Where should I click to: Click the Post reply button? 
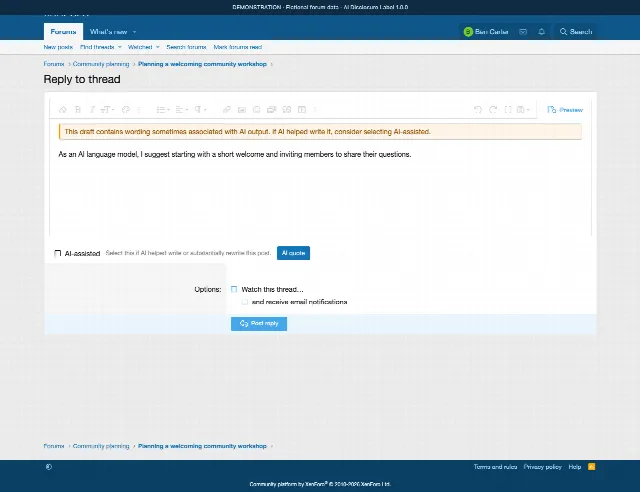pos(259,323)
